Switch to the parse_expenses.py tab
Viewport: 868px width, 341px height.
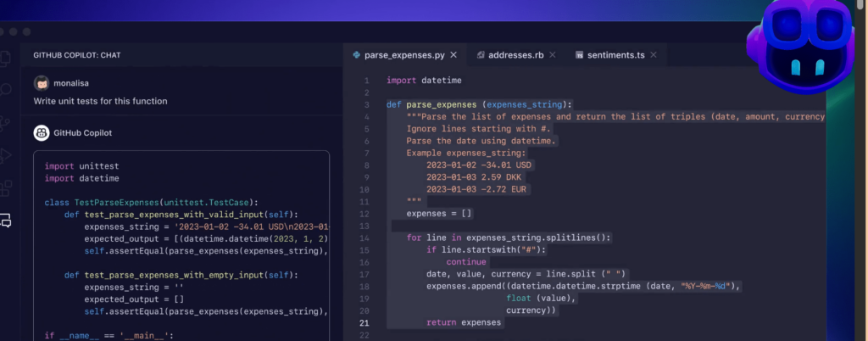pos(405,55)
